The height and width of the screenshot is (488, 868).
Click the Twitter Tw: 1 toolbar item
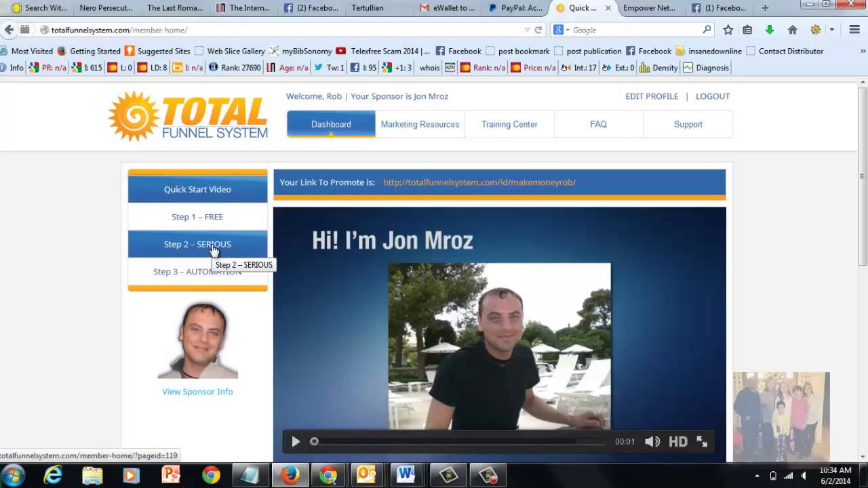[x=329, y=68]
